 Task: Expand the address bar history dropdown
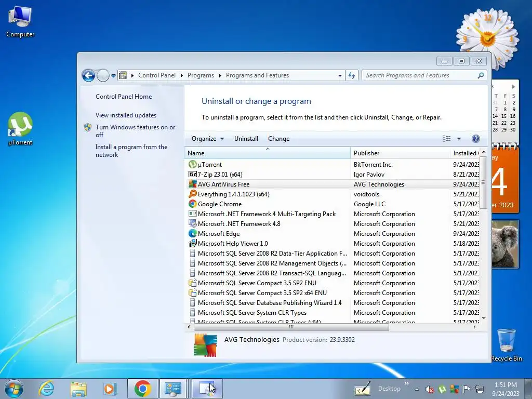340,75
